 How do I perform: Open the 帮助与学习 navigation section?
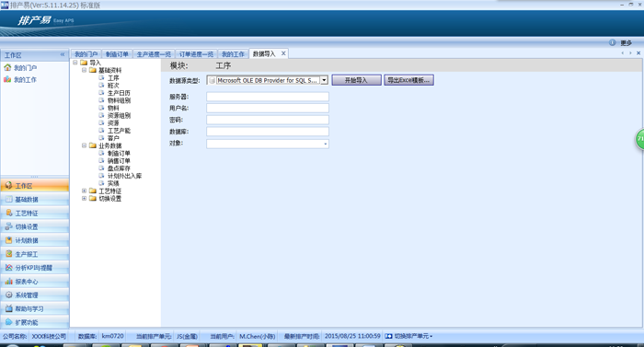(x=35, y=308)
